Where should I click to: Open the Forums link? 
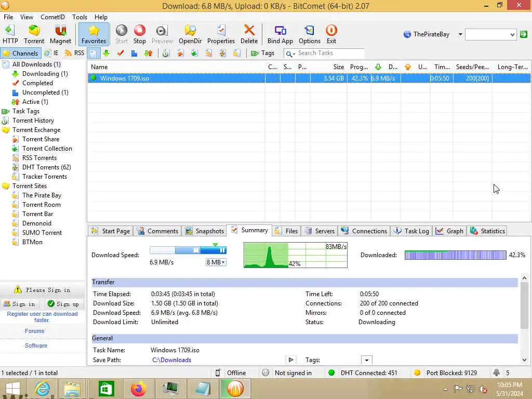click(34, 331)
